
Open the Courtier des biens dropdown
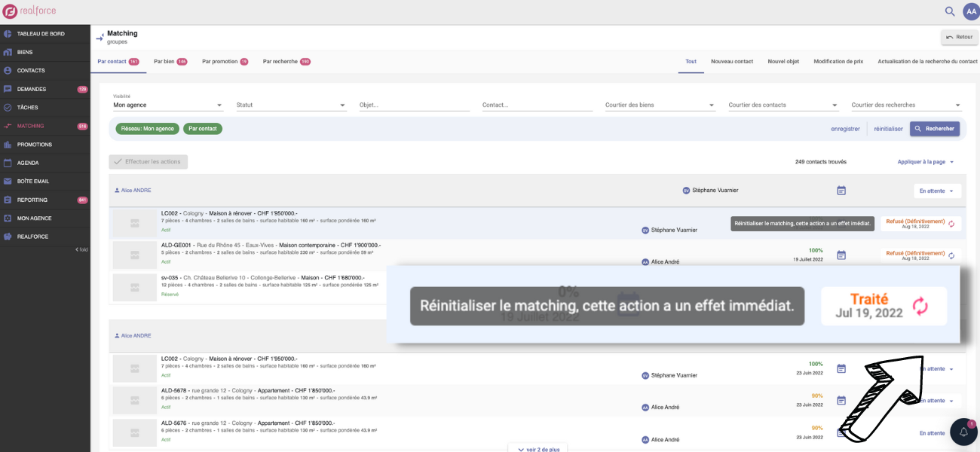coord(660,105)
